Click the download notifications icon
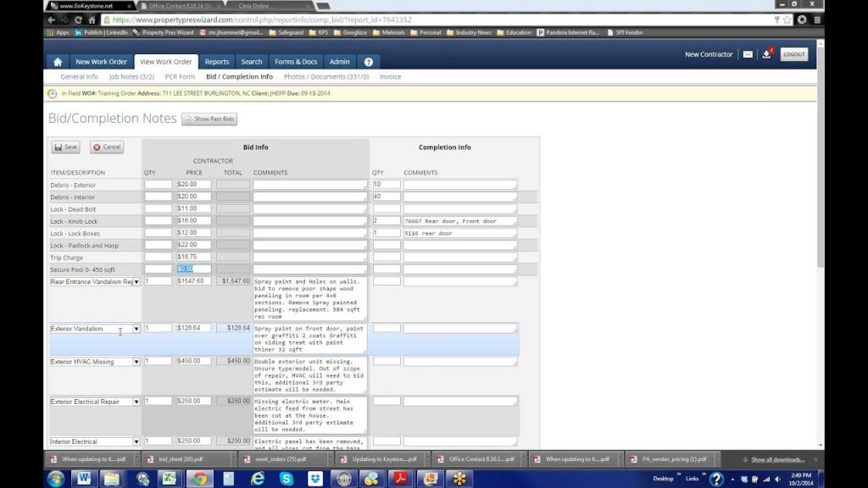 [x=766, y=54]
